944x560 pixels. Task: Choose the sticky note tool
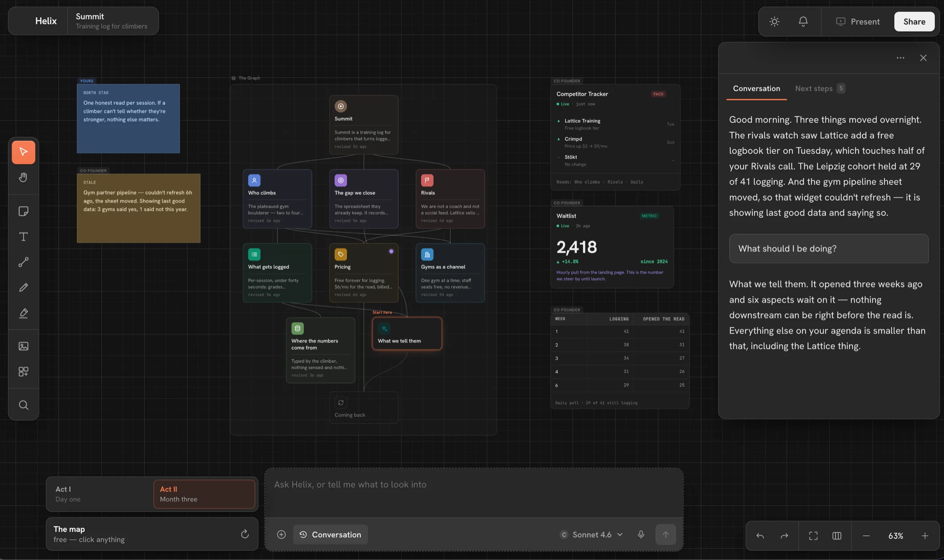click(24, 211)
